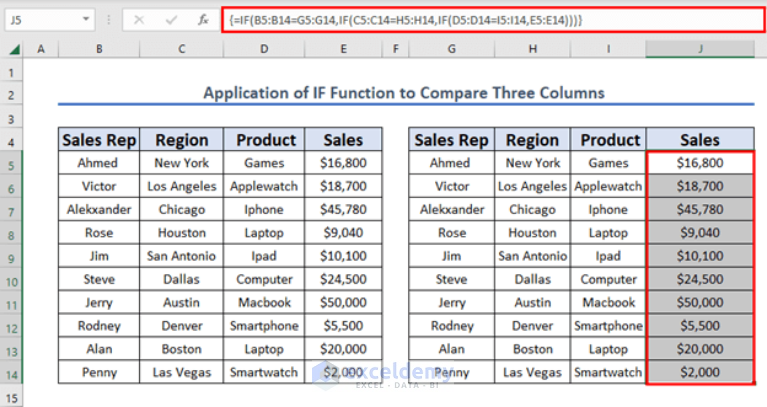Click 'Ahmed' in column B
The image size is (767, 407).
98,163
